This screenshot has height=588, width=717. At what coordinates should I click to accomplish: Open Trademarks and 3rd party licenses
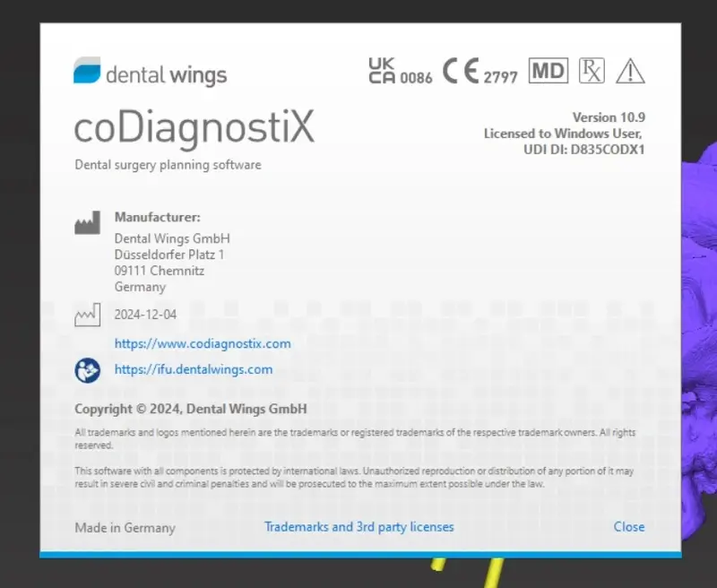click(x=359, y=527)
